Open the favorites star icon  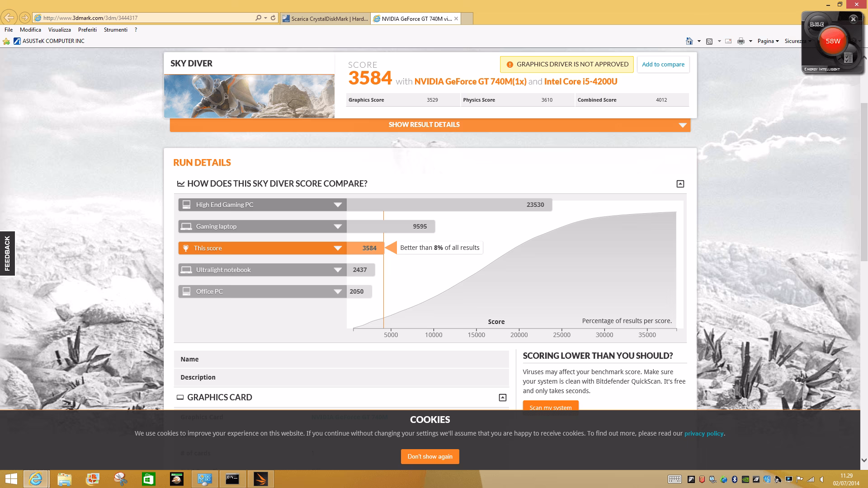click(x=6, y=41)
